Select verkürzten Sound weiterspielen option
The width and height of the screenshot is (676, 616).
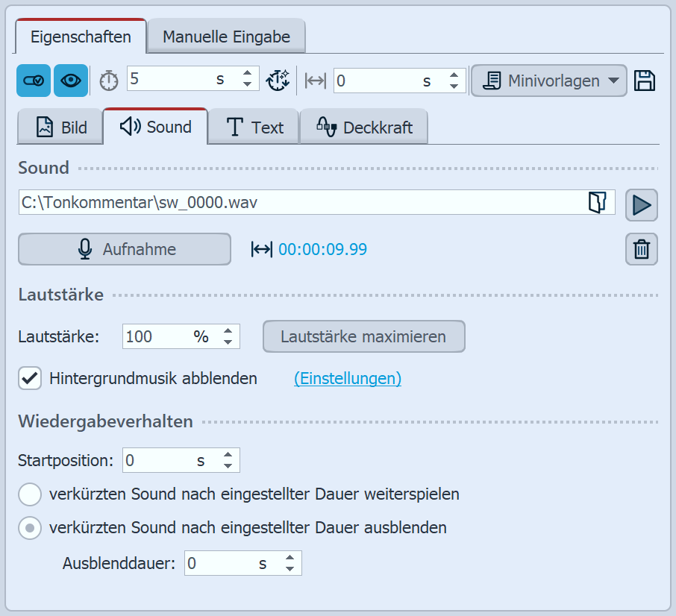(30, 494)
